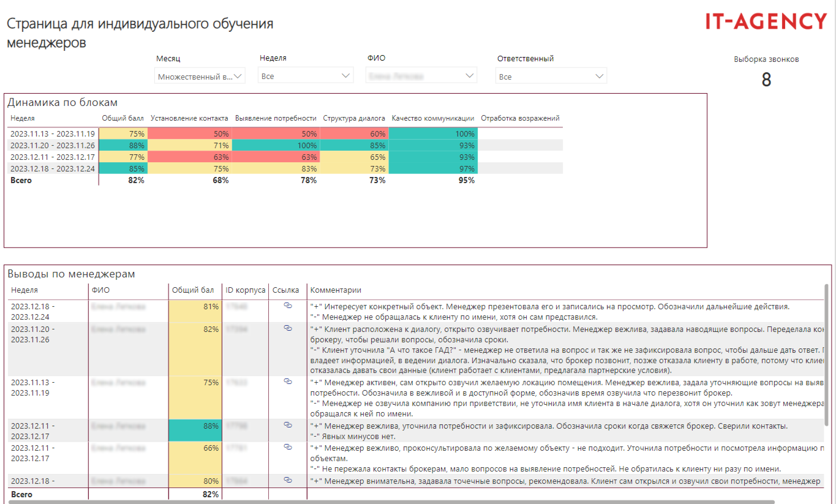Image resolution: width=836 pixels, height=504 pixels.
Task: Sort by Отработка возражений column header
Action: [x=520, y=118]
